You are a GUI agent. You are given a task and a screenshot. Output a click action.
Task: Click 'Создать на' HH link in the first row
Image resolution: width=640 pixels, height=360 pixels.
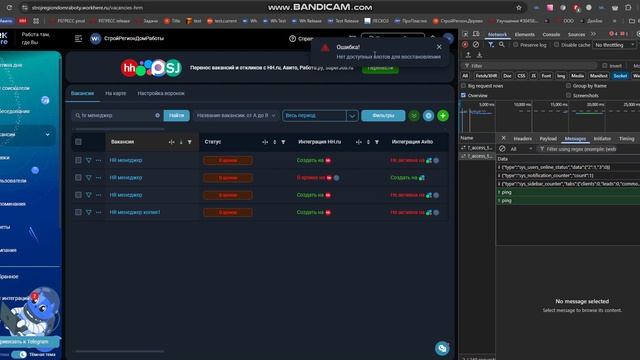[313, 160]
